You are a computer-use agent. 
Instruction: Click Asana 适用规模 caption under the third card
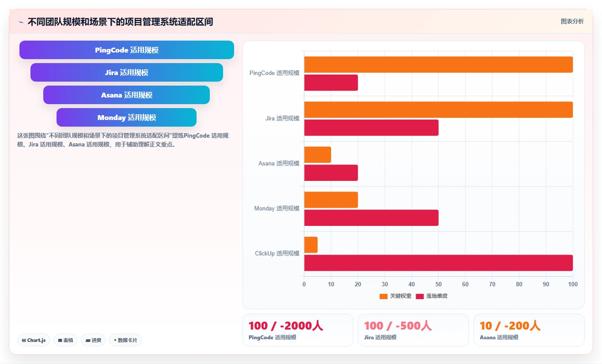point(499,337)
